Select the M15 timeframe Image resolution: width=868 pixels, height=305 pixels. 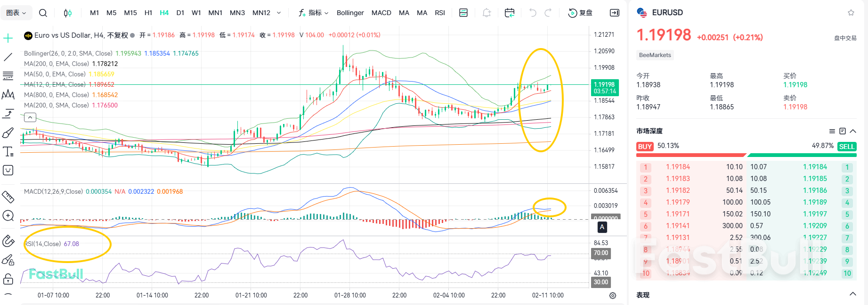[130, 13]
